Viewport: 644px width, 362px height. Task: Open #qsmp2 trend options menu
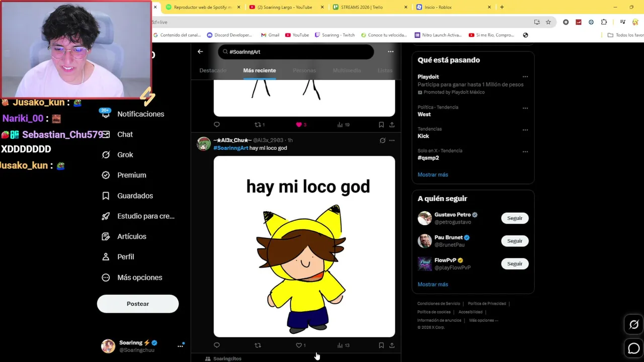[525, 151]
